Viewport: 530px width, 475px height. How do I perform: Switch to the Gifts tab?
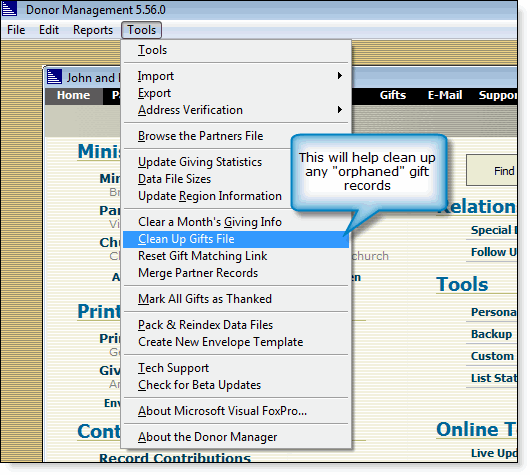393,95
